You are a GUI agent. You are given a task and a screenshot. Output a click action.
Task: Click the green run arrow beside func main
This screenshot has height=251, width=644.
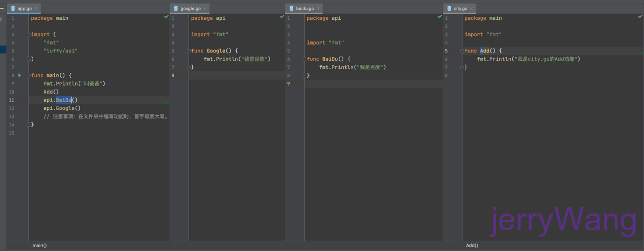[x=20, y=75]
